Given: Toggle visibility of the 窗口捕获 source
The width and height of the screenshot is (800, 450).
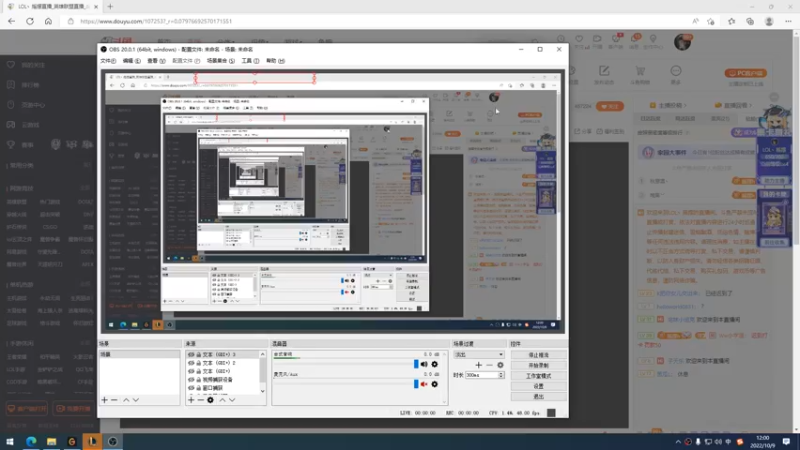Looking at the screenshot, I should 191,388.
